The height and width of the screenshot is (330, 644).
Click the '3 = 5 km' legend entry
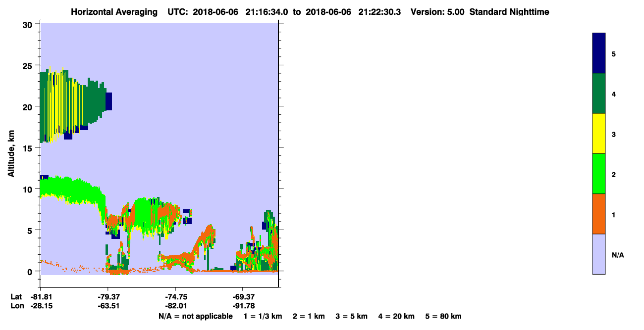[351, 316]
